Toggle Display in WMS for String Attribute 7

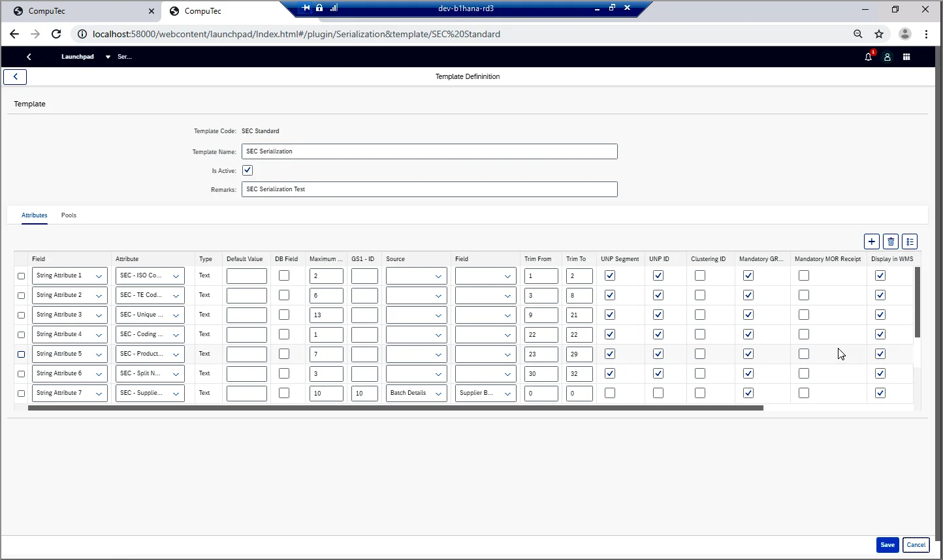pos(880,393)
